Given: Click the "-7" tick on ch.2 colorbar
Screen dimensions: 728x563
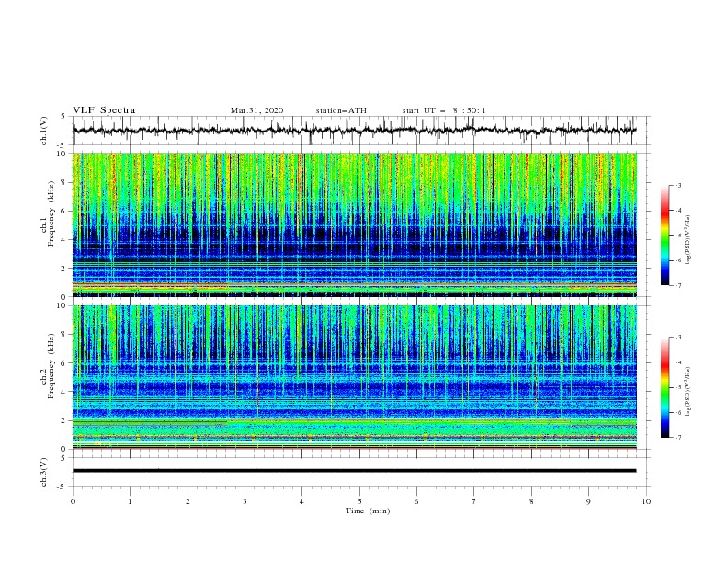Looking at the screenshot, I should (x=677, y=437).
